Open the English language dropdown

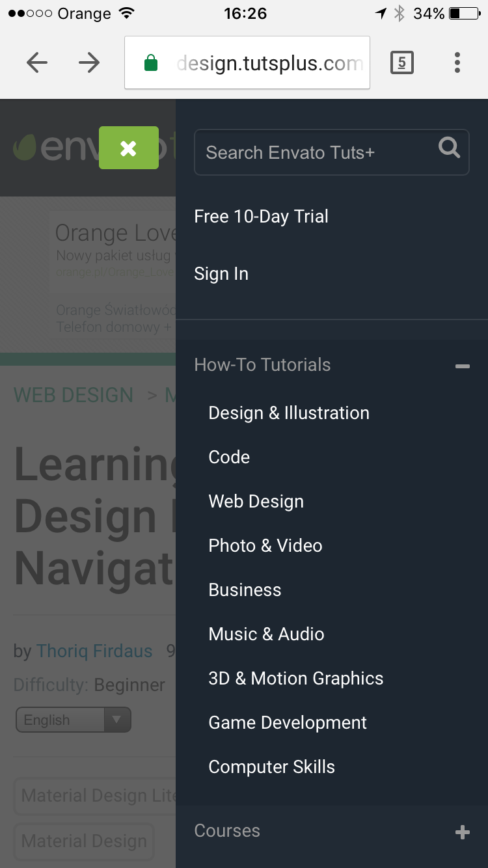pyautogui.click(x=74, y=720)
